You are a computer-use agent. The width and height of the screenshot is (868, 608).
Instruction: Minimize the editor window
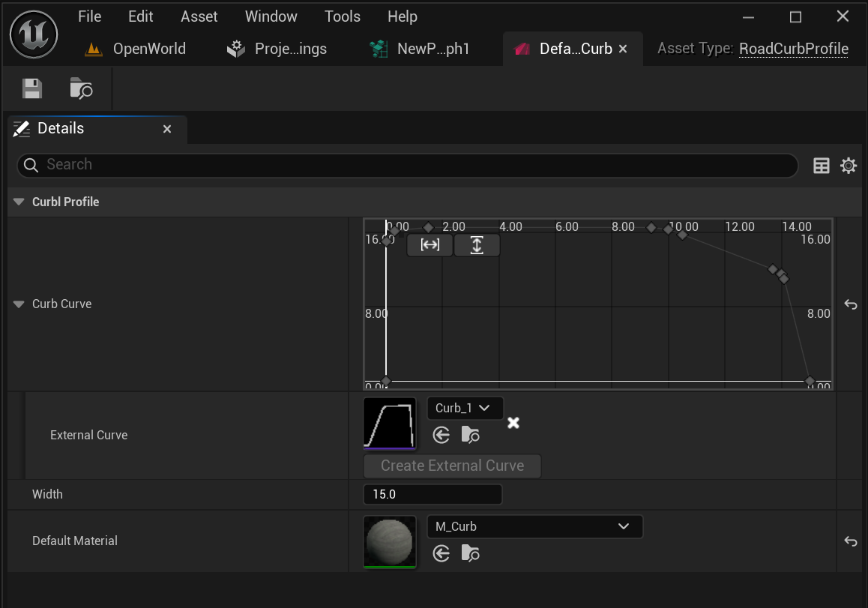pos(748,17)
